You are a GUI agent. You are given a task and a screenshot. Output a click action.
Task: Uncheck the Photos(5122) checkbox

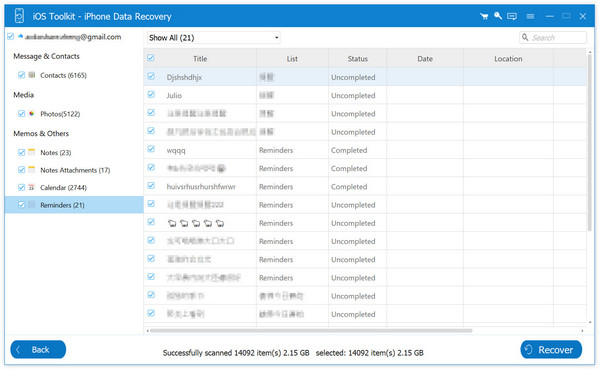[21, 114]
